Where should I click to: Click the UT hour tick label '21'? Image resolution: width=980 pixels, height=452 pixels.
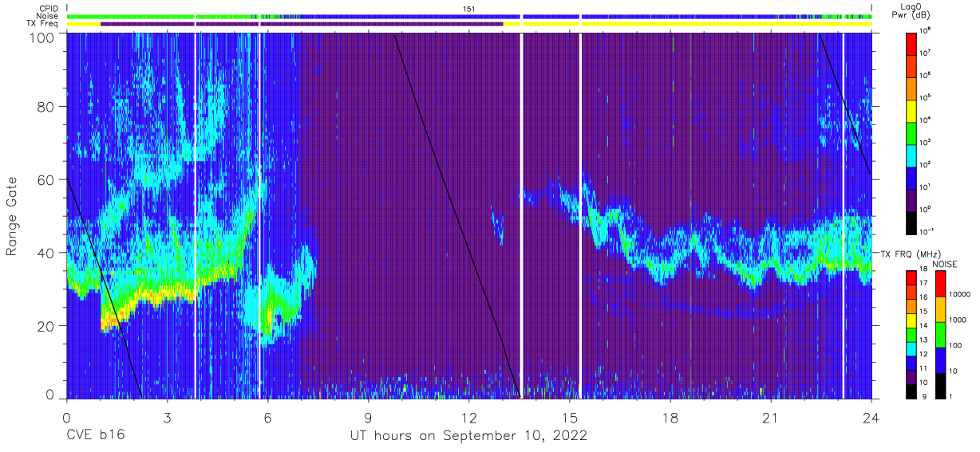(x=771, y=417)
